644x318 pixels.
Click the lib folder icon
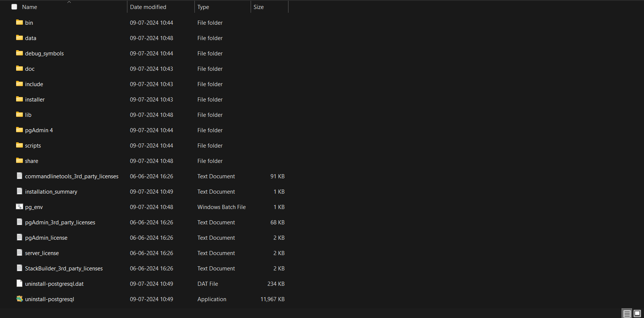[19, 115]
